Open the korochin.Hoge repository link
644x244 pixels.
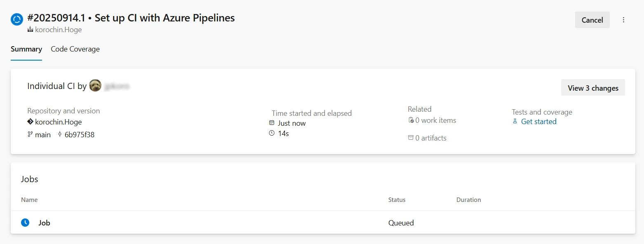[x=58, y=122]
